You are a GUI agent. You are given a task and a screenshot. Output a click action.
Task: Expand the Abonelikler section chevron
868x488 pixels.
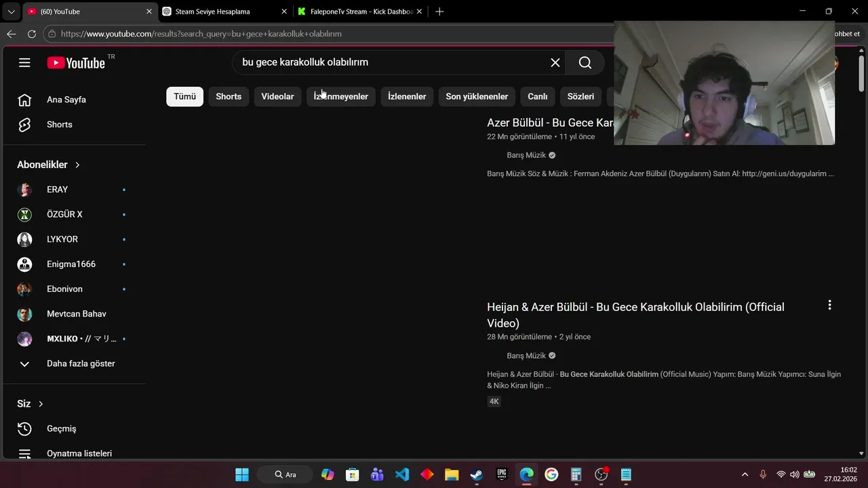(x=77, y=165)
